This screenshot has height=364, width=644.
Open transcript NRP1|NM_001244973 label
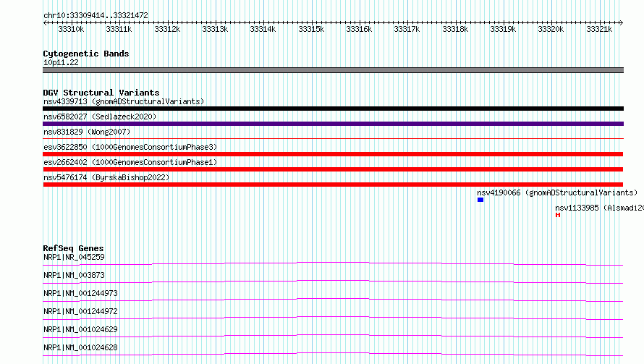point(80,293)
